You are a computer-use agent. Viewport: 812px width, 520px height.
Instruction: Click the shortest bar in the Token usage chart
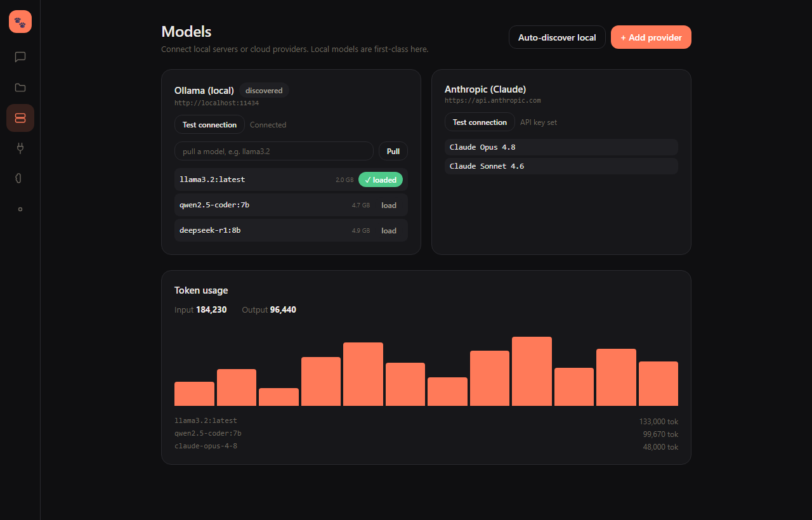pos(278,397)
